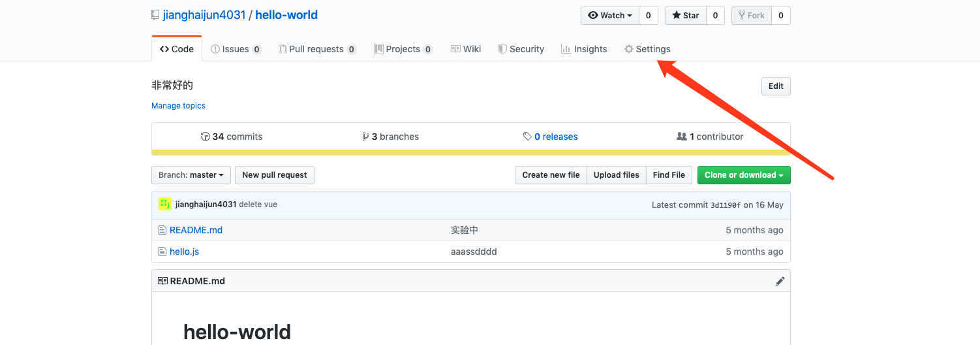Open hello-world repository name link
This screenshot has width=980, height=345.
[x=286, y=14]
